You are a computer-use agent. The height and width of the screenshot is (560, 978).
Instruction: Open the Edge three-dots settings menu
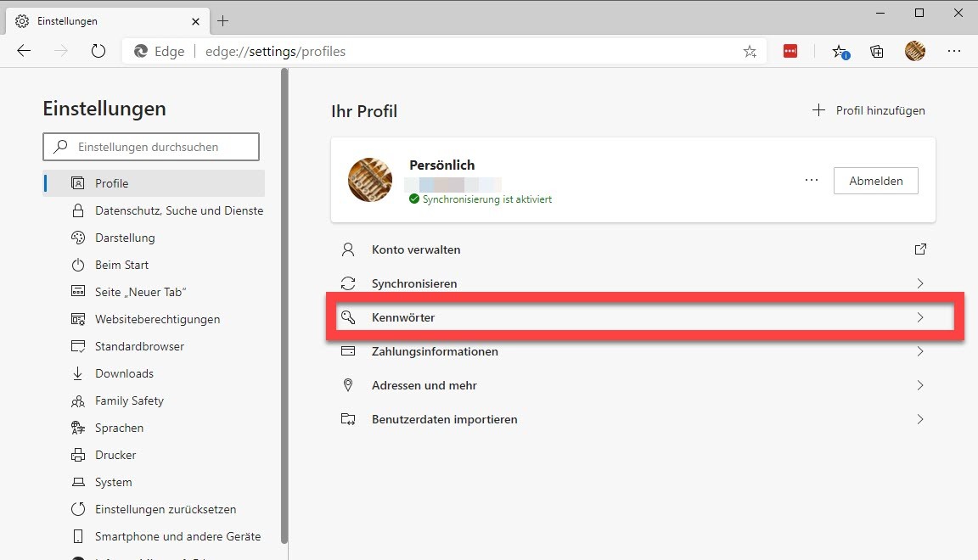click(x=953, y=52)
